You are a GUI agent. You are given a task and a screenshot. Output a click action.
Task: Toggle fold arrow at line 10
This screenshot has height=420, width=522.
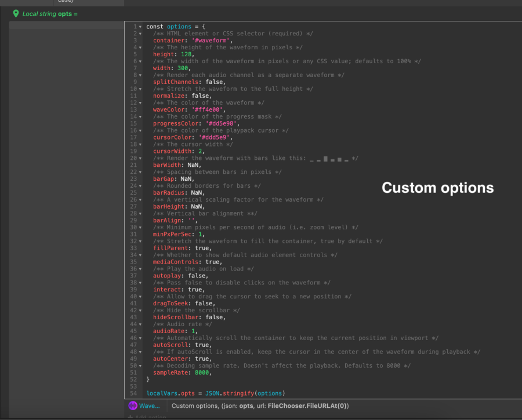[x=140, y=89]
